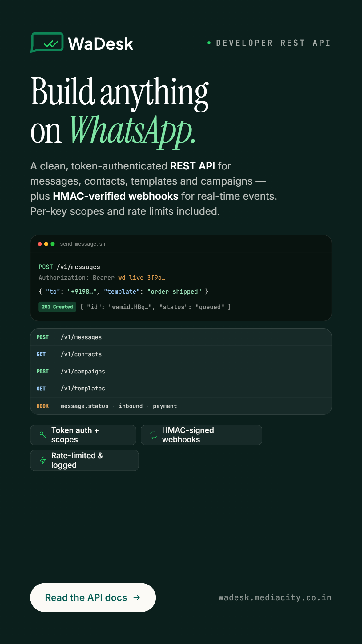The width and height of the screenshot is (362, 644).
Task: Click the DEVELOPER REST API label
Action: click(273, 43)
